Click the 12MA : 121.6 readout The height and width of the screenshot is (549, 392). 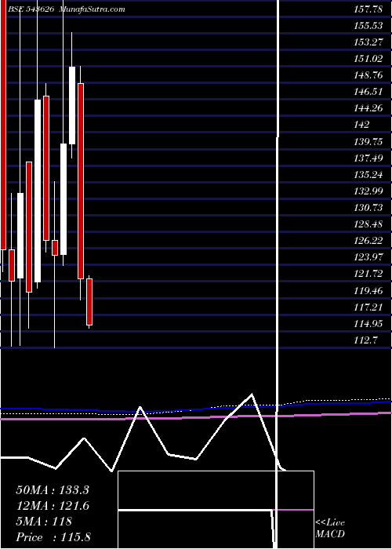pyautogui.click(x=53, y=506)
